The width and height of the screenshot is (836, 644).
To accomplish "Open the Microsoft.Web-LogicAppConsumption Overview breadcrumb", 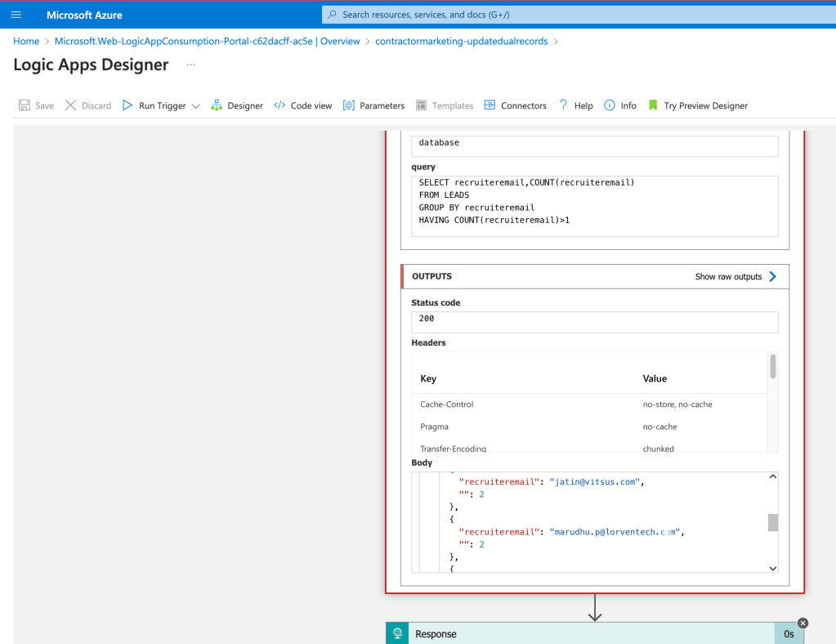I will point(208,41).
